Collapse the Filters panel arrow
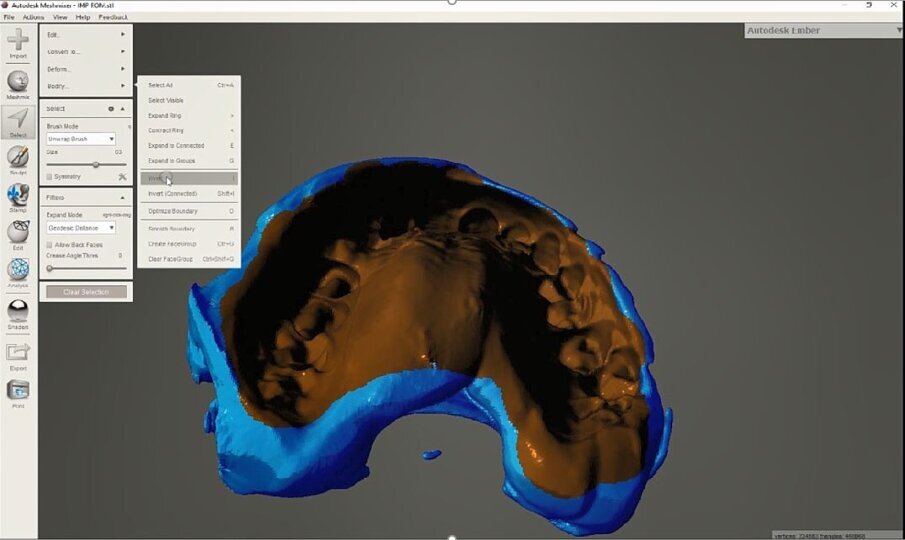This screenshot has height=540, width=905. point(122,197)
